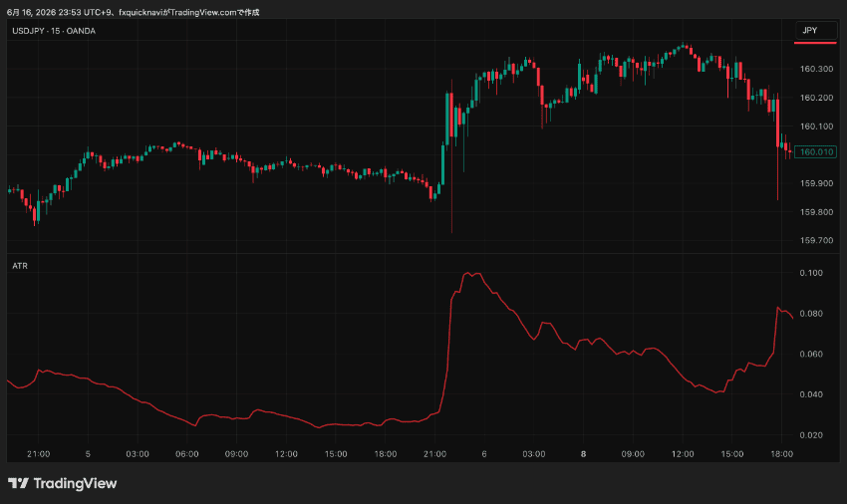847x504 pixels.
Task: Click the 159.700 price axis label
Action: point(816,240)
